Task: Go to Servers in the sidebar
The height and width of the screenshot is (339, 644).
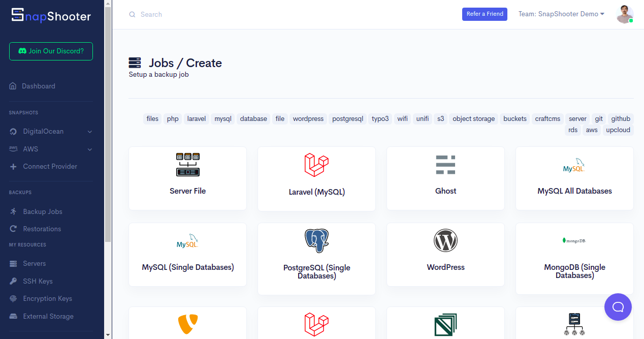Action: [x=34, y=264]
